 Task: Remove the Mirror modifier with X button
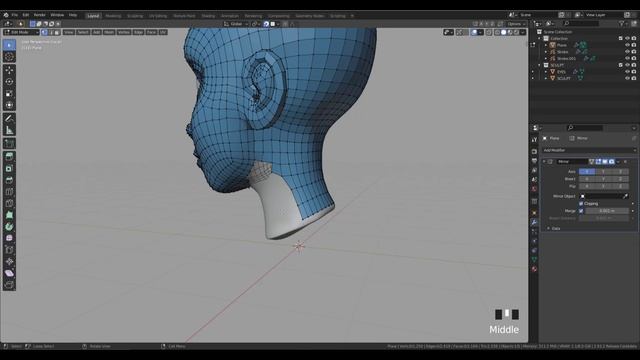[625, 162]
